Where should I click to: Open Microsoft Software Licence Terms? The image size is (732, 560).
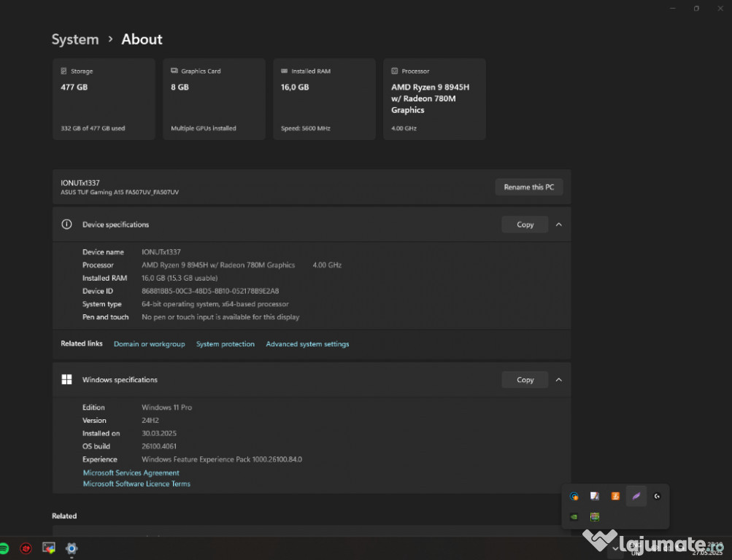(136, 483)
